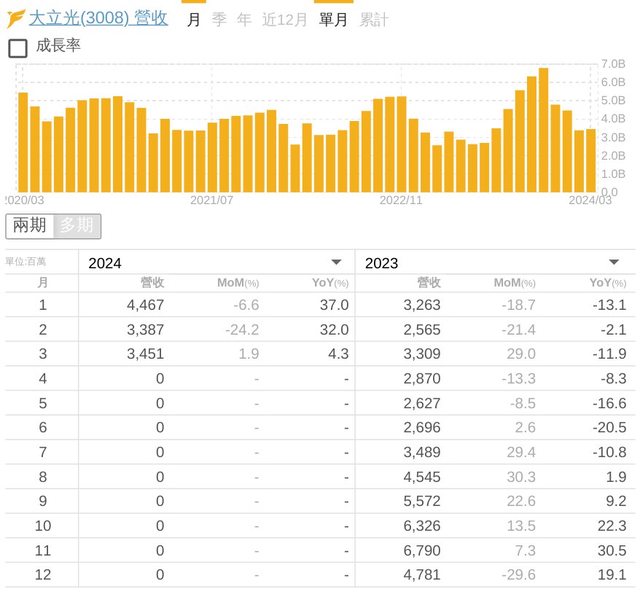640x592 pixels.
Task: Select the 近12月 tab
Action: [x=285, y=19]
